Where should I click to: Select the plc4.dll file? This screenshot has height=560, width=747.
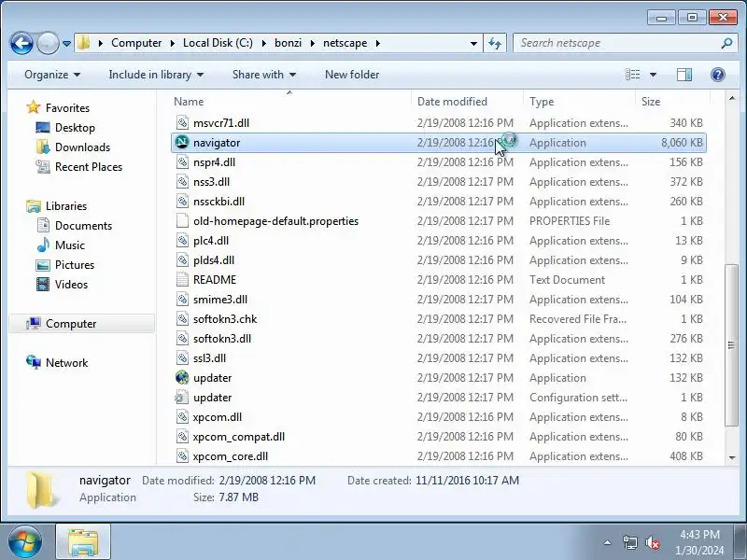pyautogui.click(x=211, y=240)
